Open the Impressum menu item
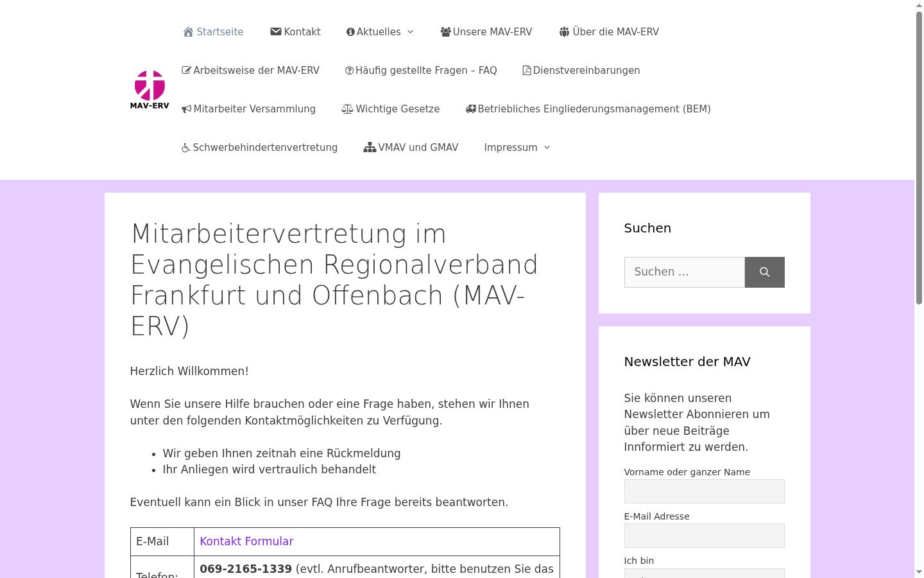 [x=511, y=148]
